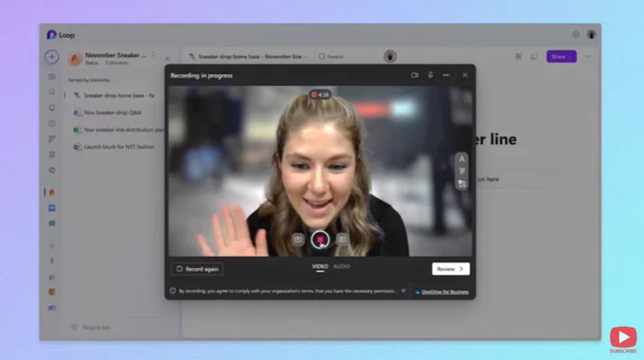The height and width of the screenshot is (360, 644).
Task: Open Loop components icon left of Share
Action: coord(518,57)
